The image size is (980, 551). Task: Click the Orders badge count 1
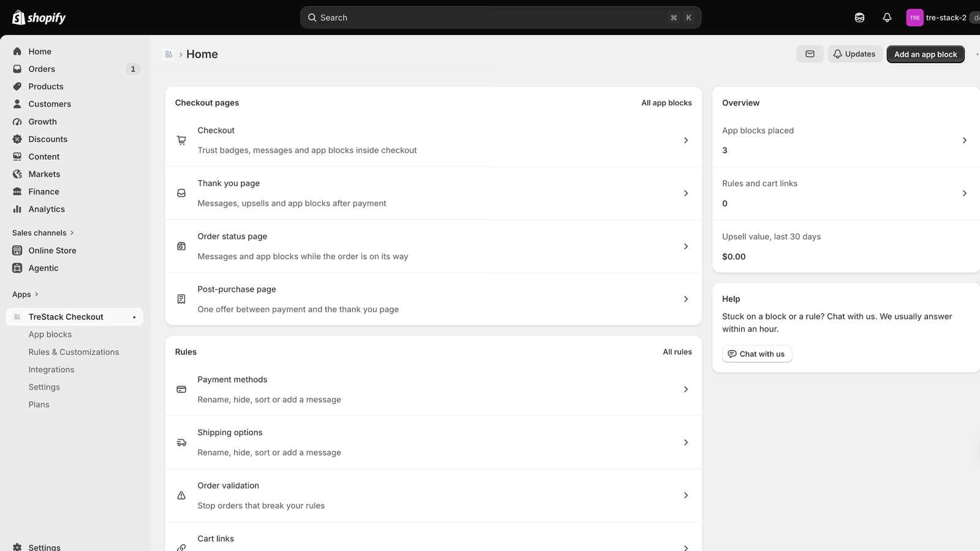click(x=133, y=69)
